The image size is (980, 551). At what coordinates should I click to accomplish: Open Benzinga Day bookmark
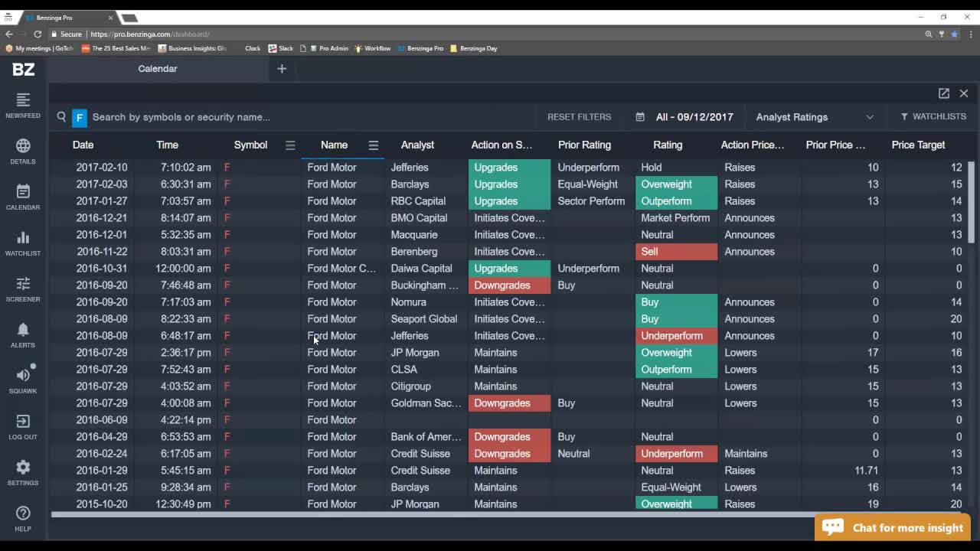[x=473, y=48]
